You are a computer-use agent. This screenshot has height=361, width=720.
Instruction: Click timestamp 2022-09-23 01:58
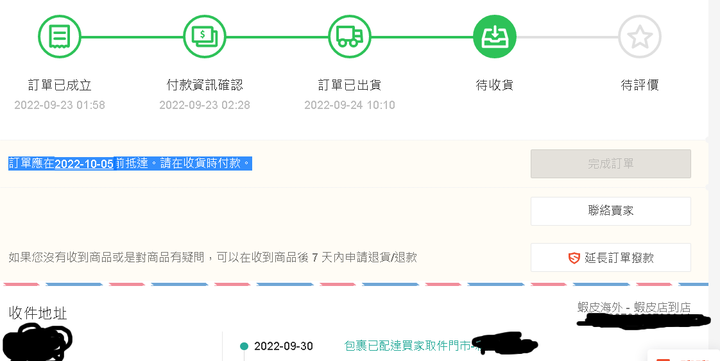click(60, 105)
